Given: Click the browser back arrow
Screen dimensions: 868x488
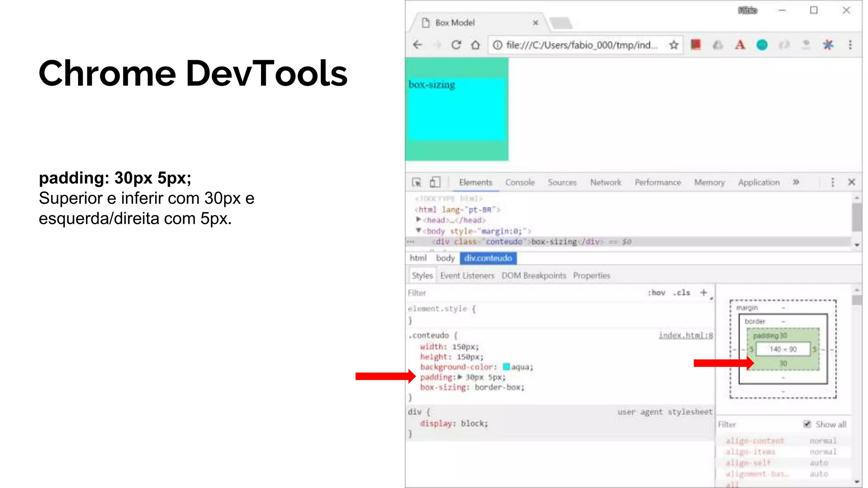Looking at the screenshot, I should click(418, 45).
